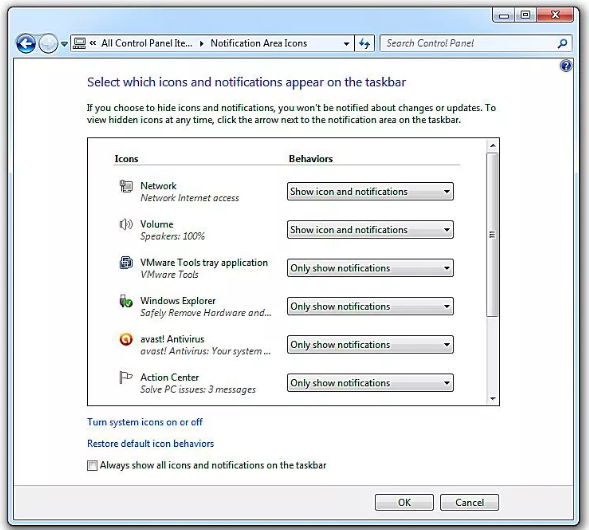Click the Refresh icon beside the address bar
Image resolution: width=589 pixels, height=530 pixels.
tap(364, 44)
